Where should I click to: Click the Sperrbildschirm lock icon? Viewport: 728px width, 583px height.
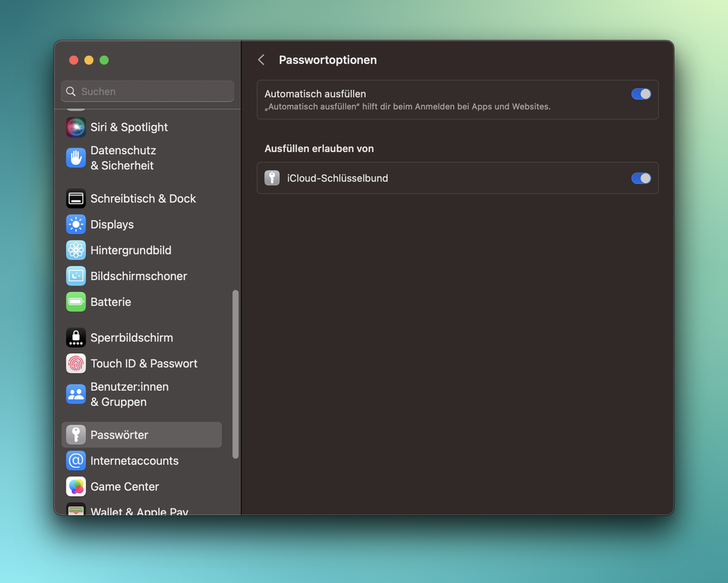click(x=76, y=337)
